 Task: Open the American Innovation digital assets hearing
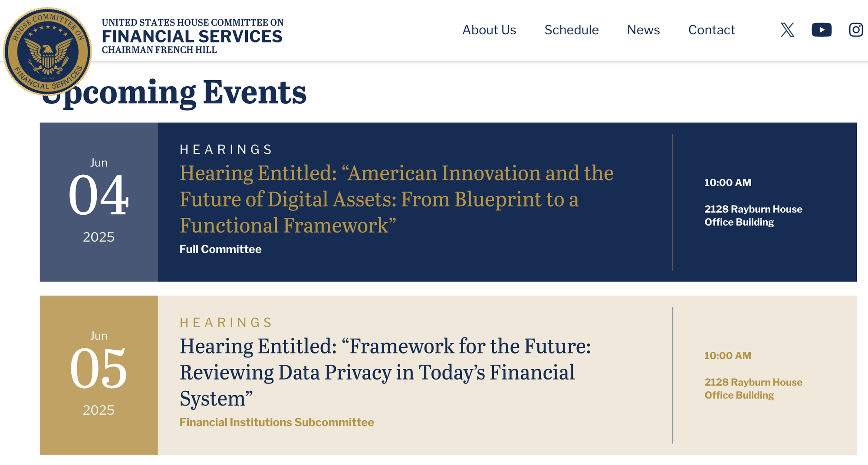coord(396,199)
